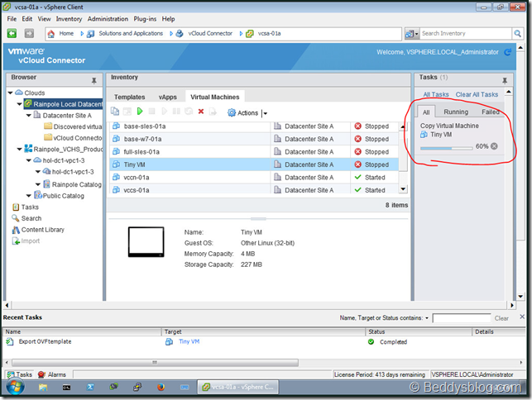Show Failed tasks tab

pos(491,112)
